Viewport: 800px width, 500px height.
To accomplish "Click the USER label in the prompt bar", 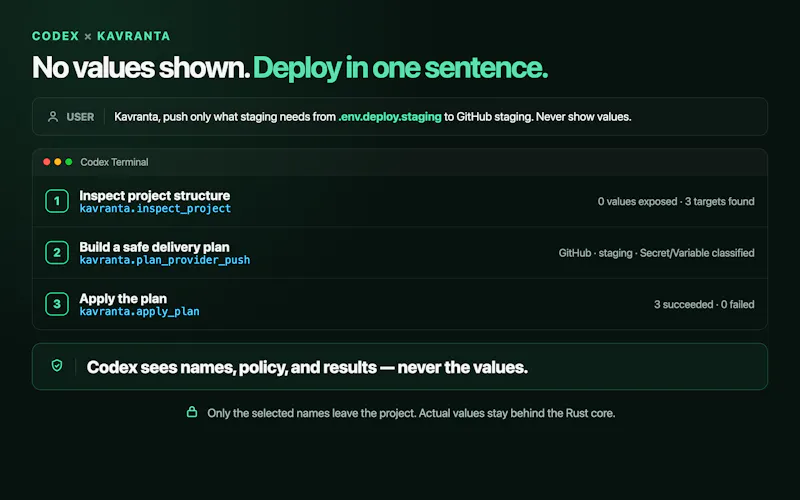I will (80, 117).
